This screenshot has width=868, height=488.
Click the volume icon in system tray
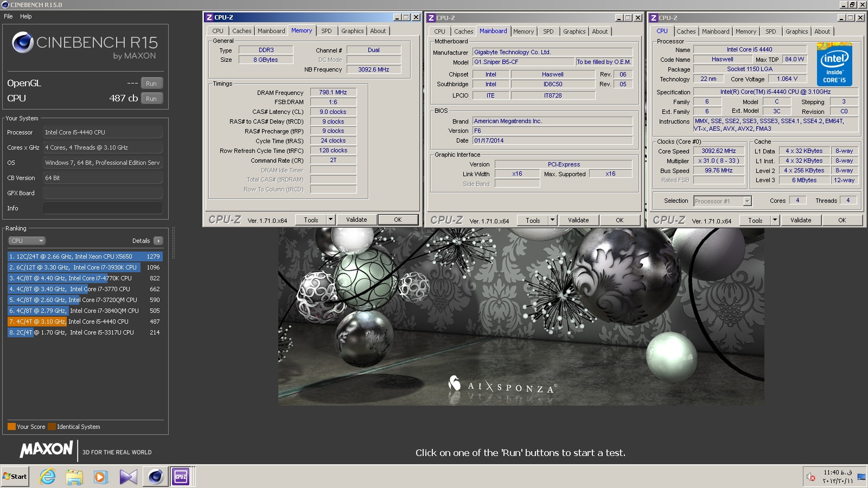coord(811,477)
